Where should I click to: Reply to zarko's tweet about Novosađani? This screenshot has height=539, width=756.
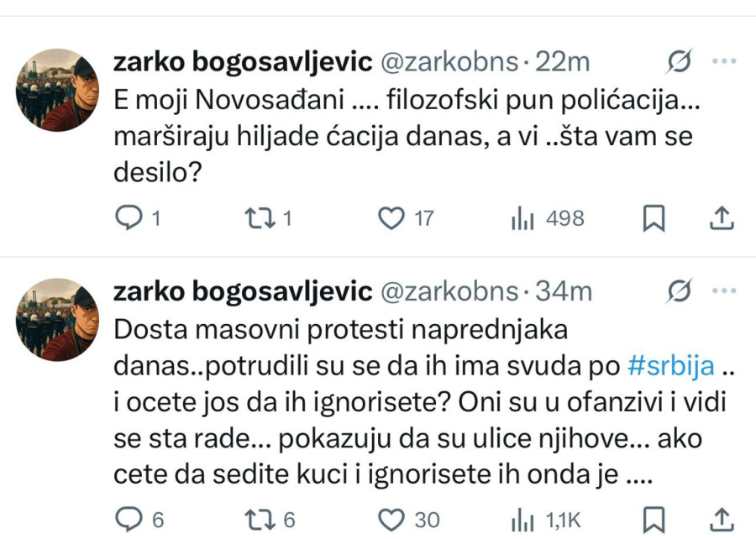[132, 217]
